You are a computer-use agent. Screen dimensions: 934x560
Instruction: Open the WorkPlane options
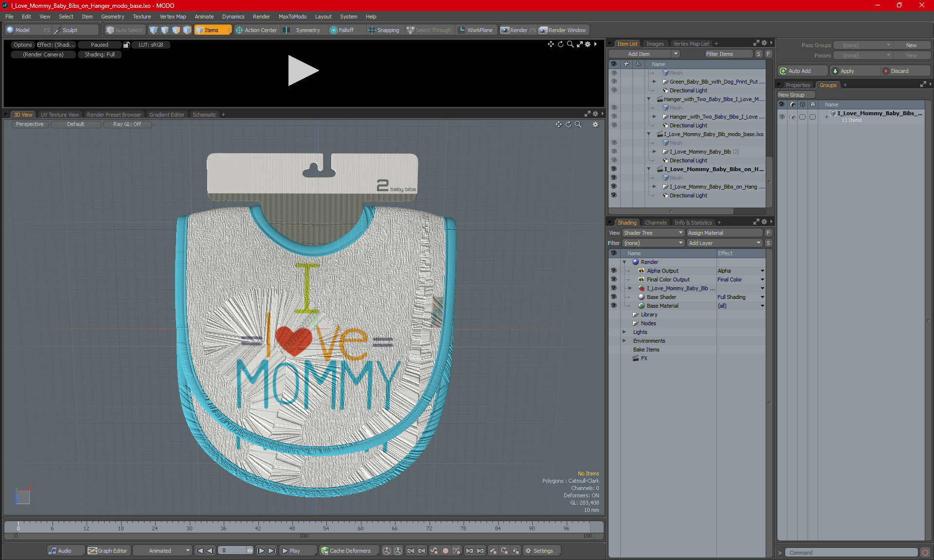coord(475,30)
